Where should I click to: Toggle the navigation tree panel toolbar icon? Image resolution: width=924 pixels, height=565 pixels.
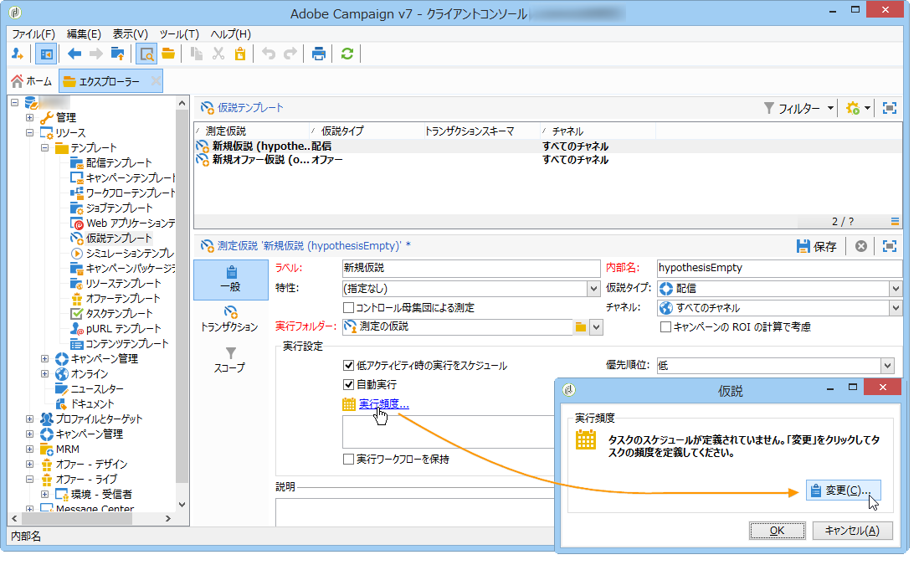tap(45, 54)
